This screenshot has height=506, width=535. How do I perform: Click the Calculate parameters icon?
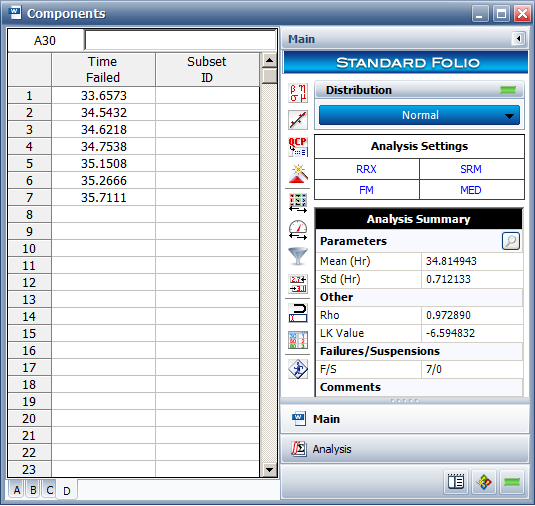click(x=298, y=93)
